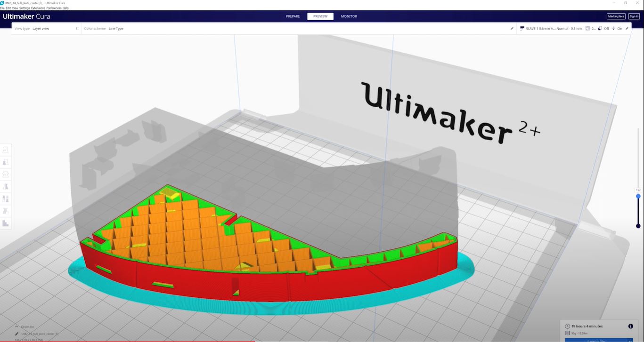The width and height of the screenshot is (644, 342).
Task: Switch to the MONITOR stage tab
Action: [349, 16]
